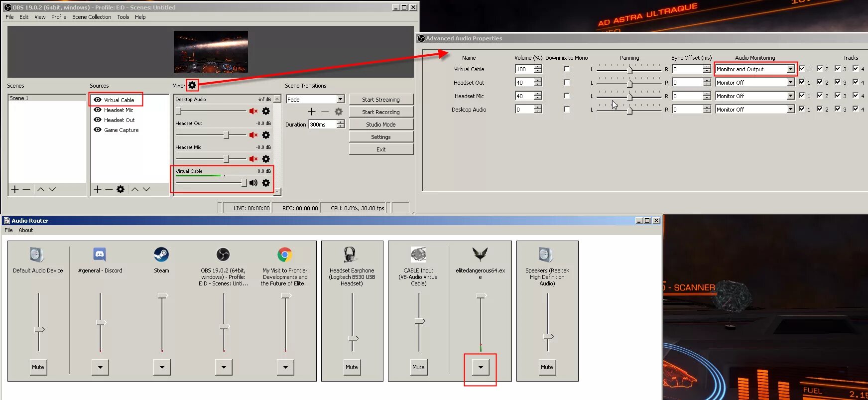Open elitedangerous64.exe routing dropdown arrow

[481, 367]
